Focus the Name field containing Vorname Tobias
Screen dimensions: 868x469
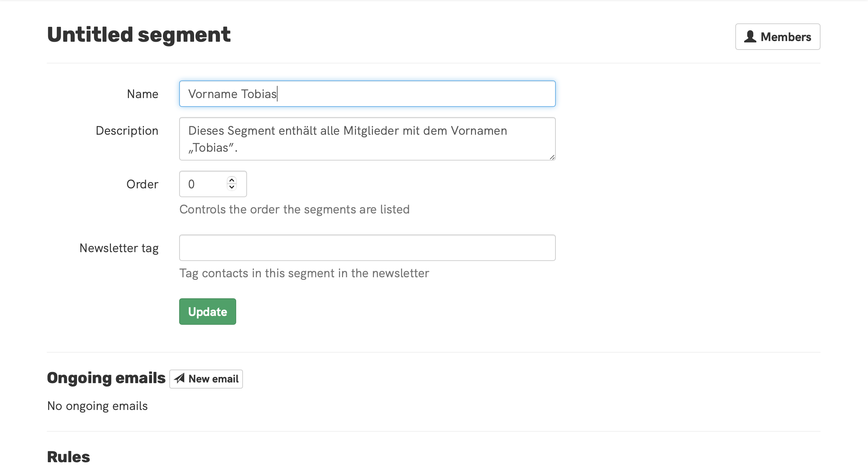coord(367,94)
